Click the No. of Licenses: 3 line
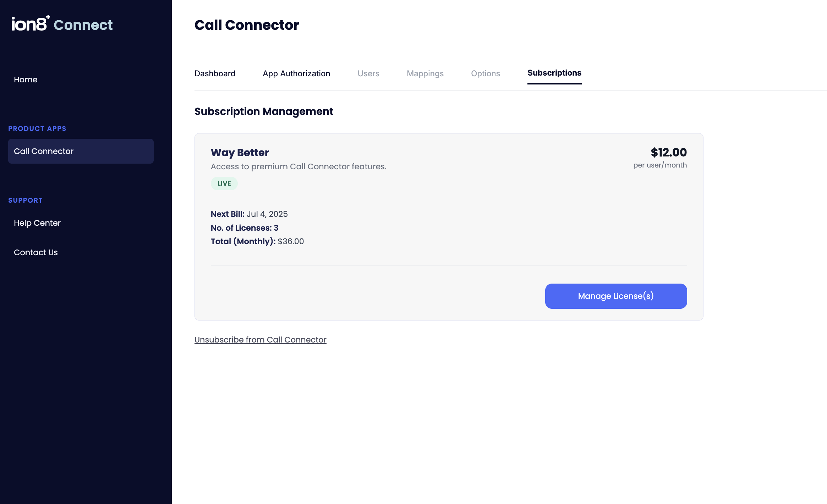 click(x=245, y=228)
